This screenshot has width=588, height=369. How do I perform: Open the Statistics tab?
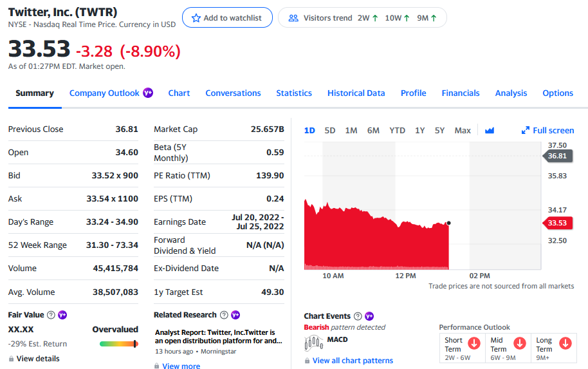pyautogui.click(x=294, y=93)
